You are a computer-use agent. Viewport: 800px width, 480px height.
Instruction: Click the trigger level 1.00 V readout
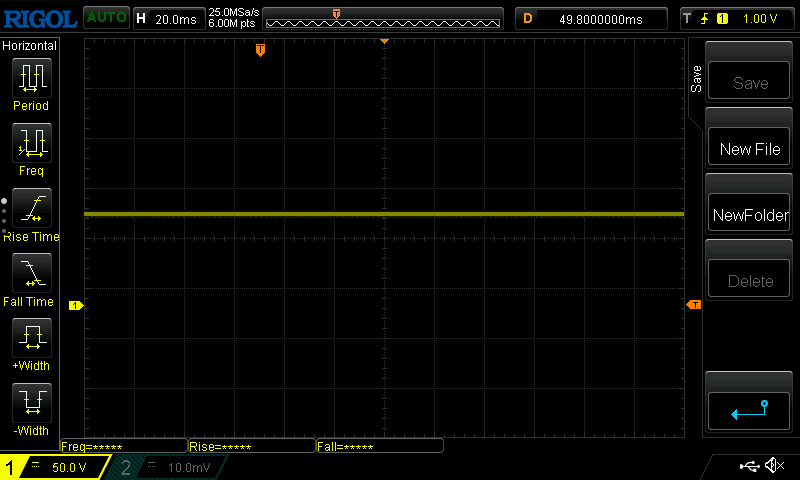click(760, 19)
